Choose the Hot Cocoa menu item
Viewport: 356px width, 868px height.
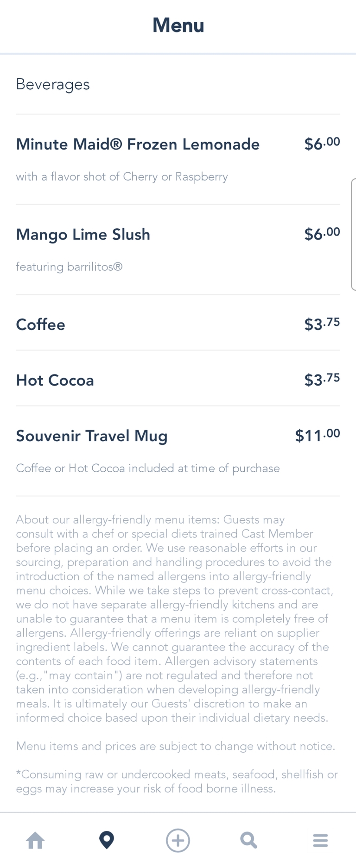(x=55, y=381)
